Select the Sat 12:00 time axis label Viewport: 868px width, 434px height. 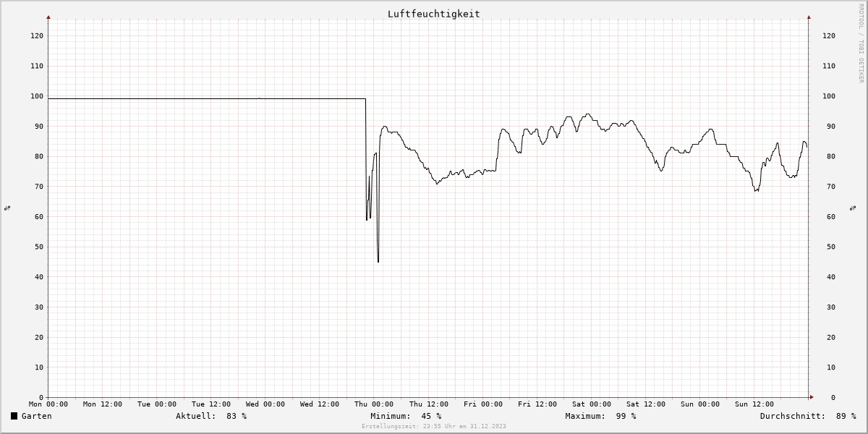[645, 404]
